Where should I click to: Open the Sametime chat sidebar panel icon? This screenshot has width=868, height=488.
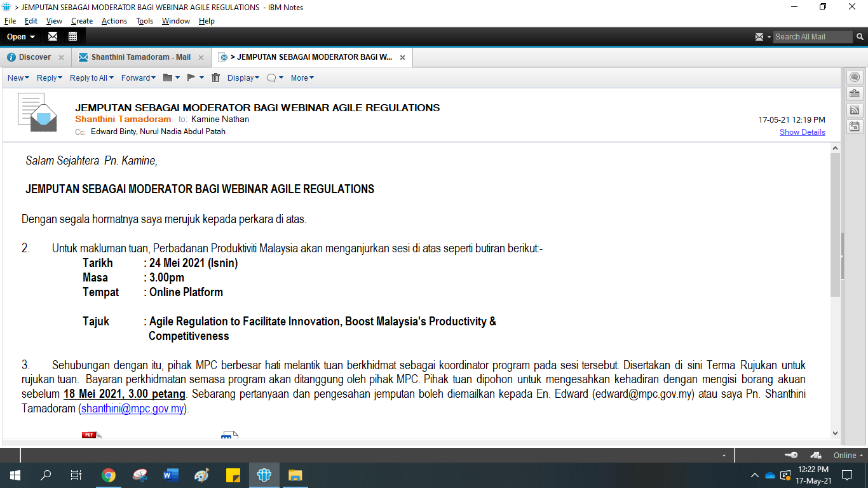(x=855, y=77)
